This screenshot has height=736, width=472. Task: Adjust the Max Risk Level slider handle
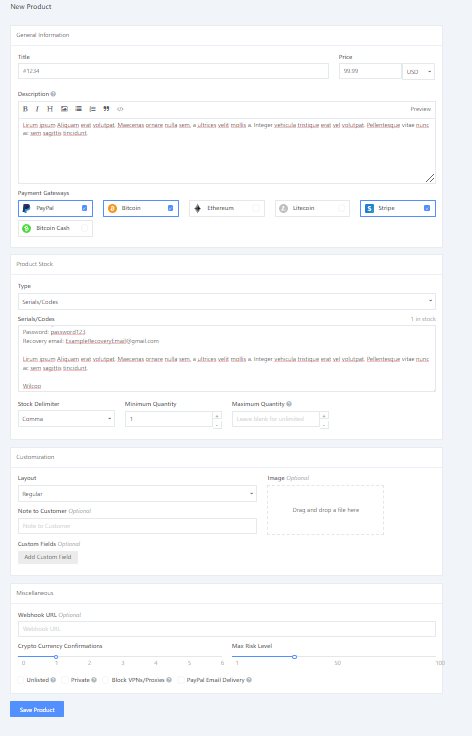pyautogui.click(x=295, y=657)
